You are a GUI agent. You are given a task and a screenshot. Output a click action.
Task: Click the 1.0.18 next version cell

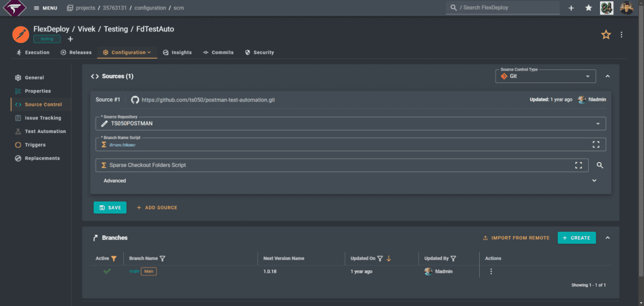pos(270,271)
